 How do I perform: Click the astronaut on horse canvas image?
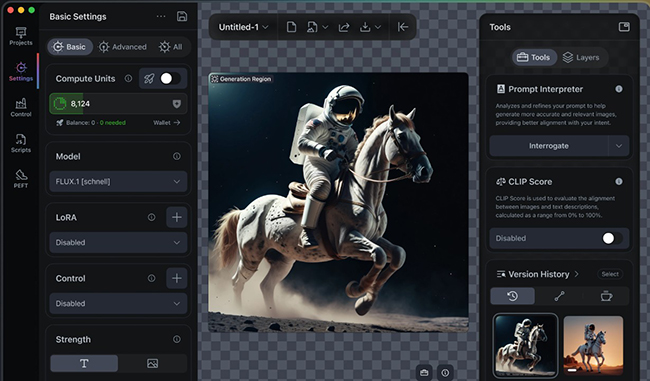[338, 202]
